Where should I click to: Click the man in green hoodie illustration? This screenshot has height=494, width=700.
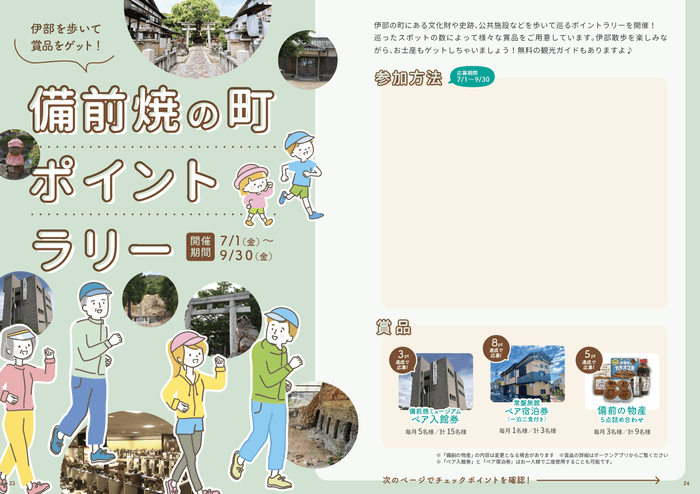click(267, 397)
